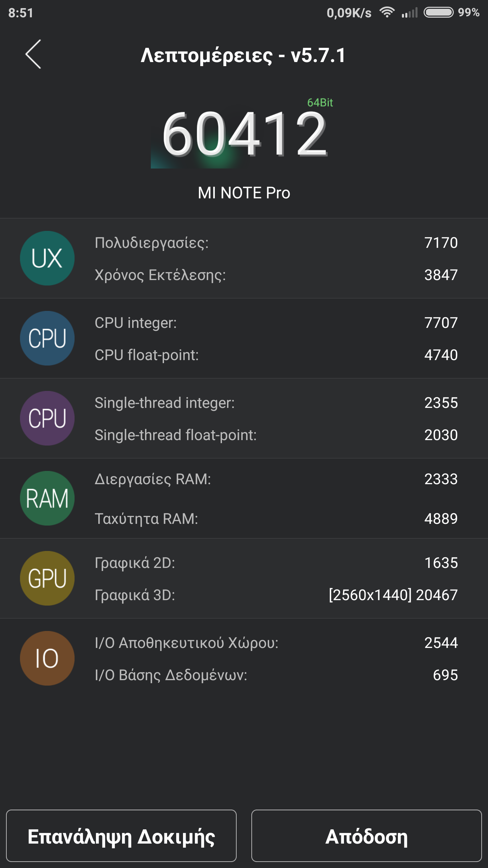Tap the Single-thread float-point row
488x868 pixels.
point(276,435)
